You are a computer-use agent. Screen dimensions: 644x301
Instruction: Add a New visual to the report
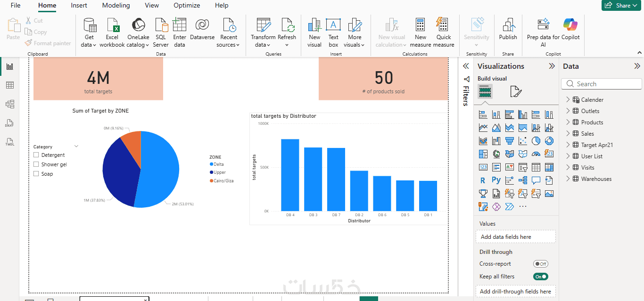(314, 33)
